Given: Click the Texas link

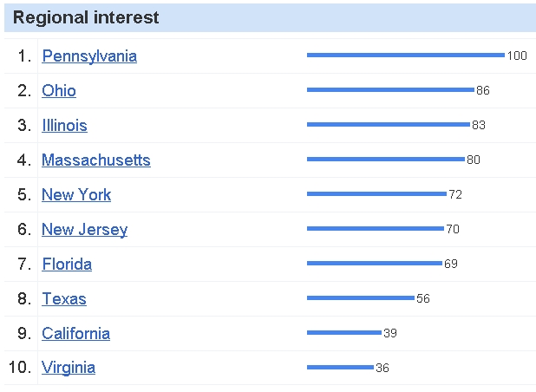Looking at the screenshot, I should coord(64,299).
